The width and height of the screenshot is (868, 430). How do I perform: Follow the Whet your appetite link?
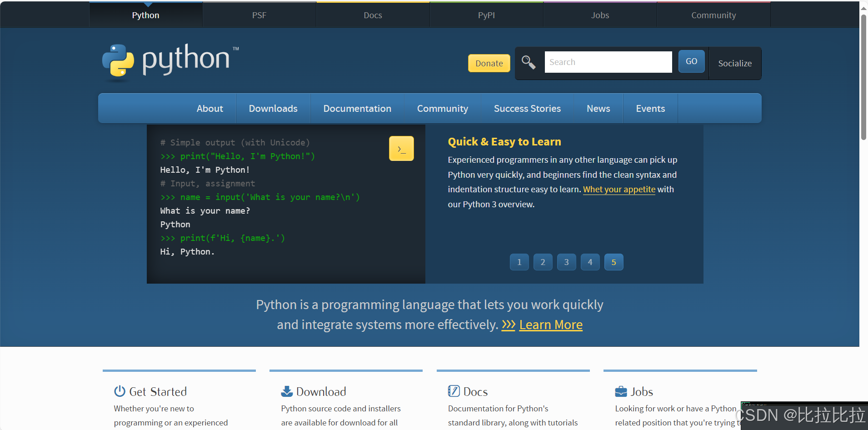[x=619, y=189]
